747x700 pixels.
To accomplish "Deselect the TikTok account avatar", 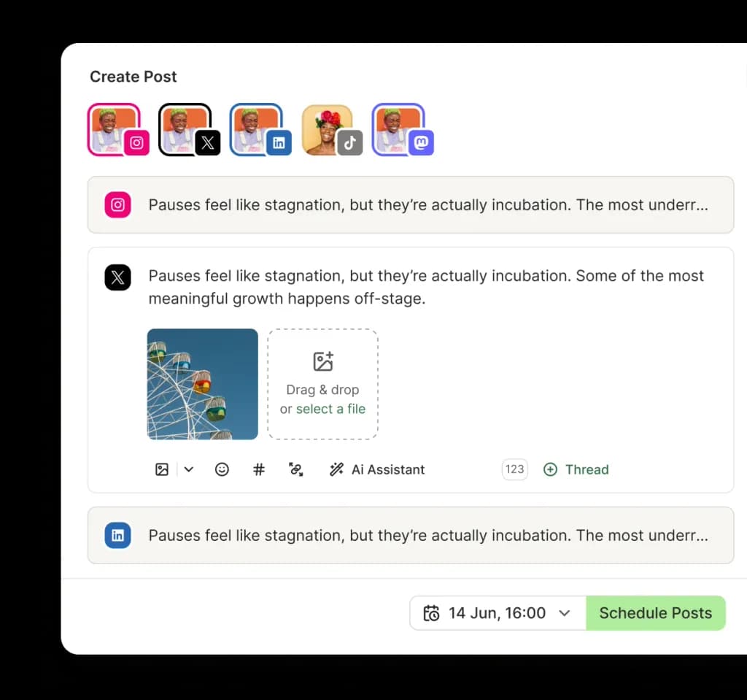I will (328, 128).
